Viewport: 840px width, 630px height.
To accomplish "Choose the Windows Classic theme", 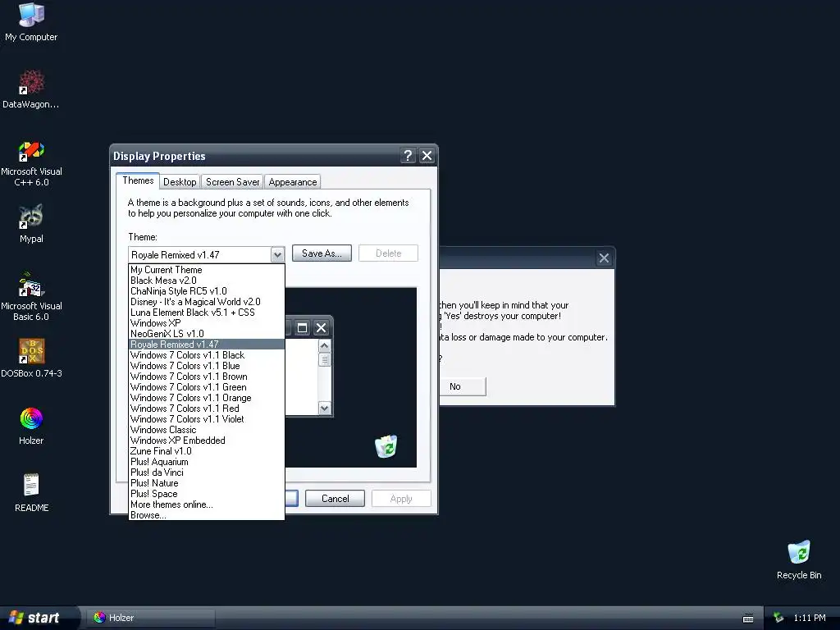I will (x=206, y=430).
